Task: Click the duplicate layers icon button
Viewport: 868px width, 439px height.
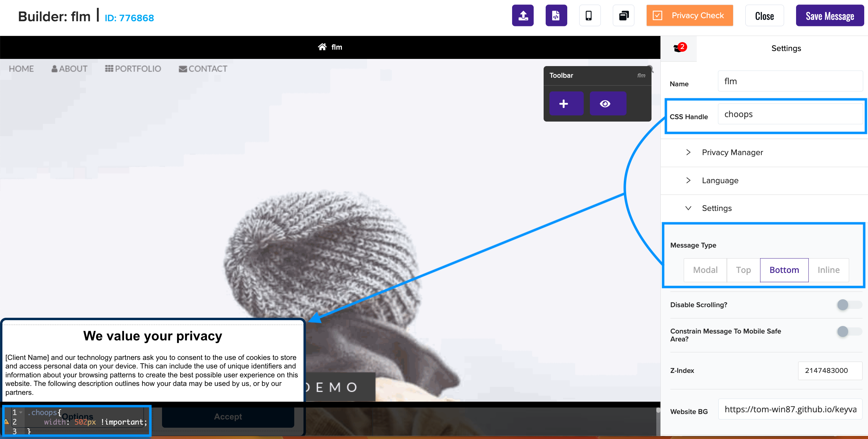Action: (x=623, y=16)
